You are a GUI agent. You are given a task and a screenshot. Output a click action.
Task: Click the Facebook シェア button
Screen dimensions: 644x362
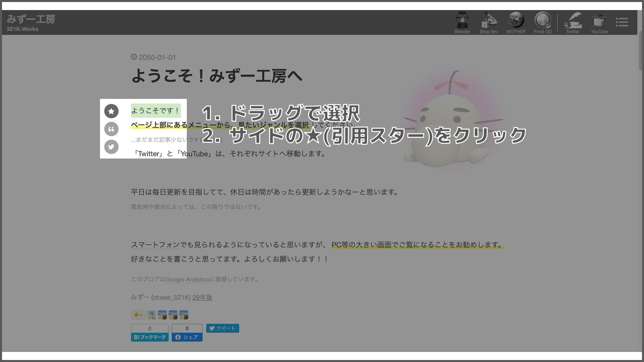point(187,337)
